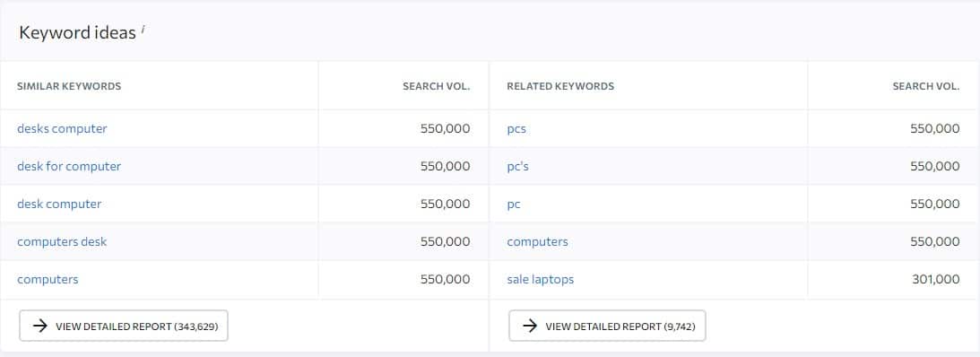Click 'SEARCH VOL.' header beside Similar Keywords
980x357 pixels.
[437, 86]
